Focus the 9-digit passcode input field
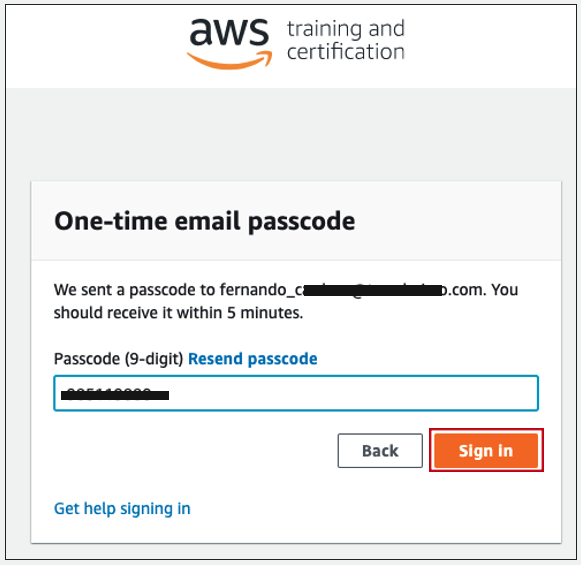The image size is (581, 565). (x=296, y=393)
